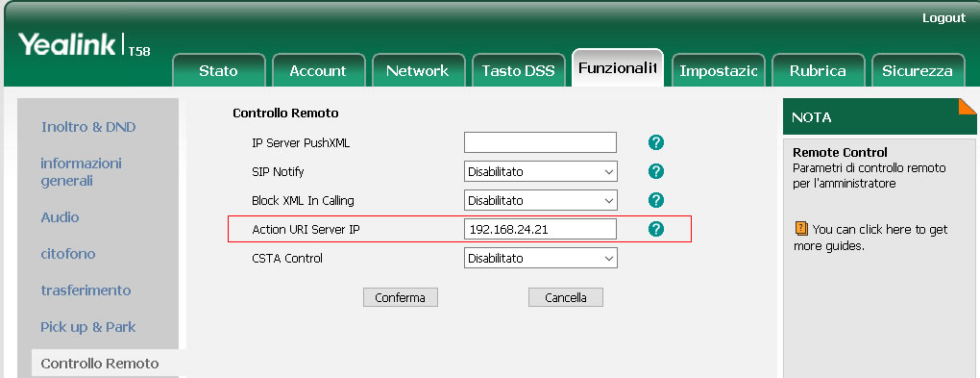Click the Action URI Server IP field
This screenshot has width=980, height=378.
point(540,229)
